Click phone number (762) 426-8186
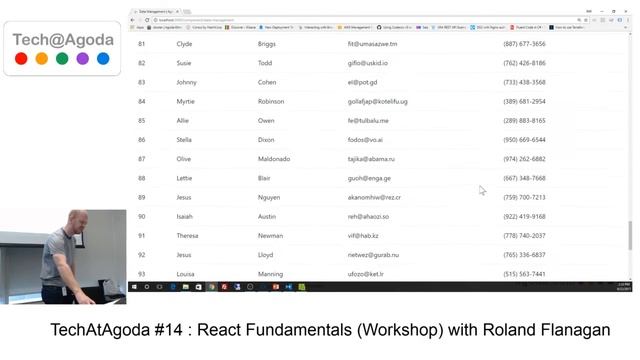This screenshot has height=360, width=640. 524,63
